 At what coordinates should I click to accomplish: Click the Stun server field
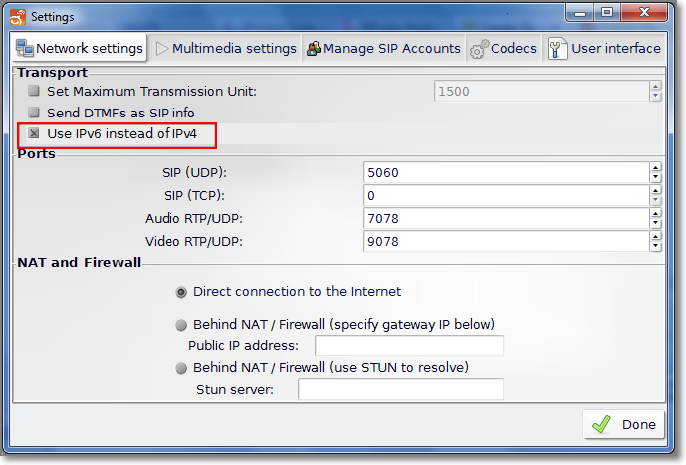pos(401,389)
